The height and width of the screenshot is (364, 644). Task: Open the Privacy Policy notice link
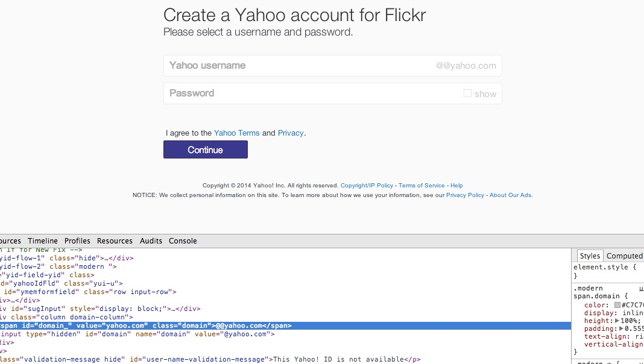tap(465, 195)
